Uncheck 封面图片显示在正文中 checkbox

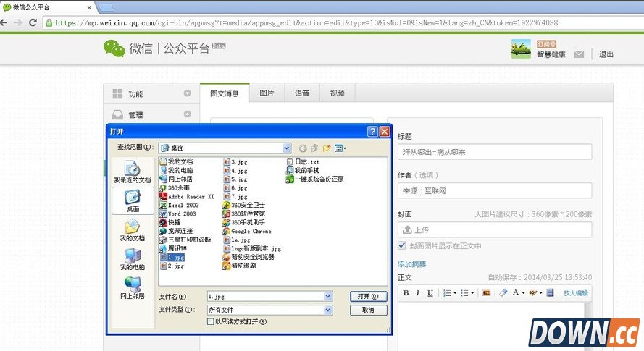coord(401,245)
